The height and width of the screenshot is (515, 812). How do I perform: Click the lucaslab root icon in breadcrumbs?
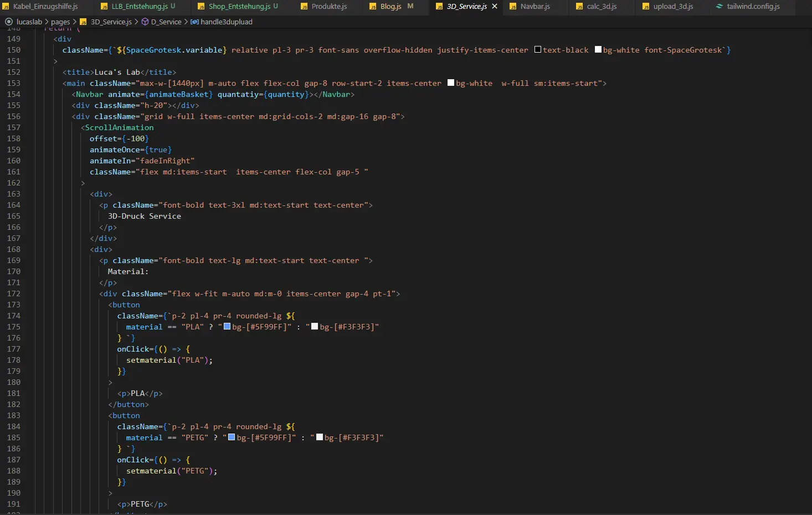coord(9,22)
